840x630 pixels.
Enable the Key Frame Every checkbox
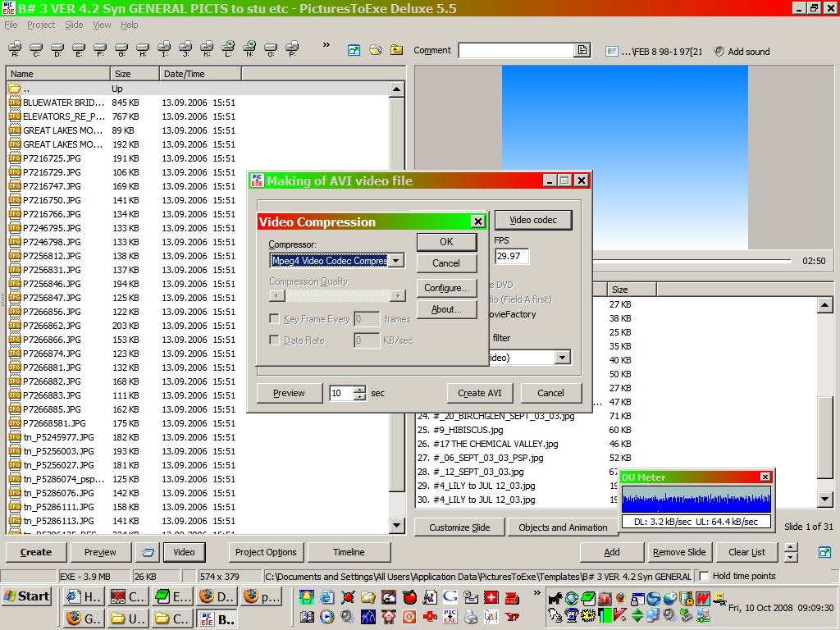coord(275,319)
